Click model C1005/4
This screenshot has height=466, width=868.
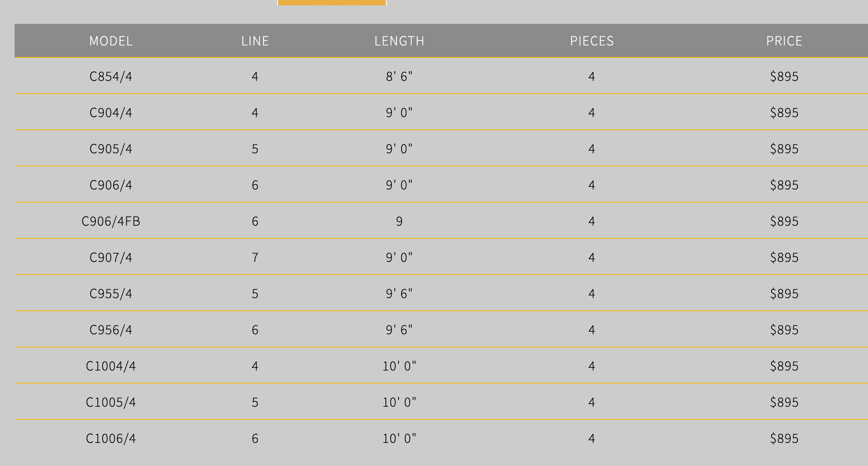click(x=111, y=402)
